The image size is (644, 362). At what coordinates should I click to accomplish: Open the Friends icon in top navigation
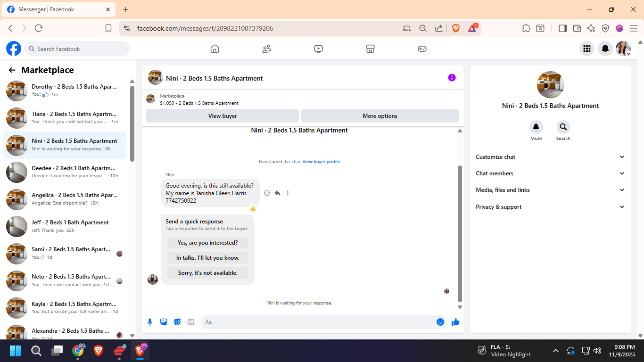tap(266, 49)
